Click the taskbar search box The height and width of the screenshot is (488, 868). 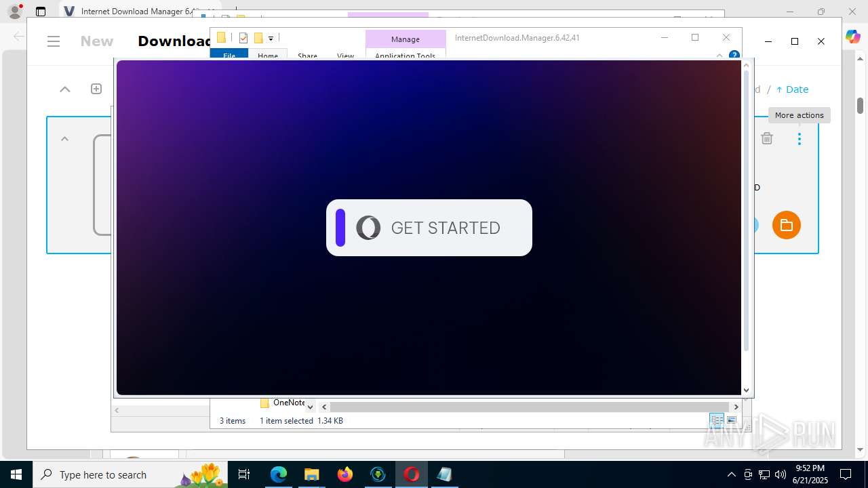point(129,474)
